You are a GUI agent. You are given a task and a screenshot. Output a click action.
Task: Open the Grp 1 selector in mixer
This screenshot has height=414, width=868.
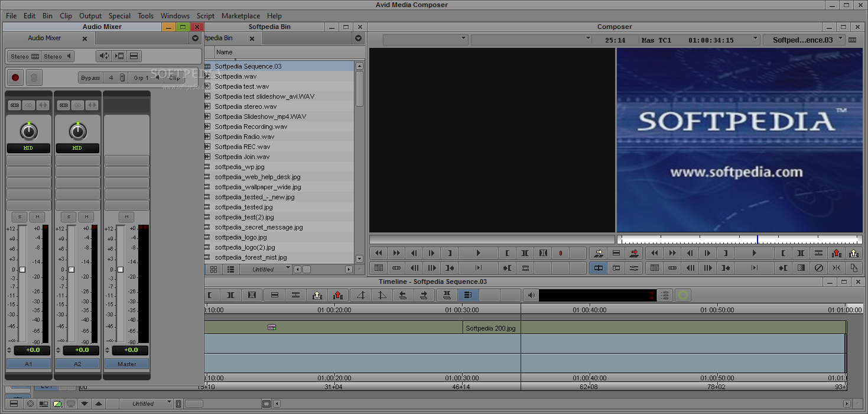pyautogui.click(x=145, y=77)
